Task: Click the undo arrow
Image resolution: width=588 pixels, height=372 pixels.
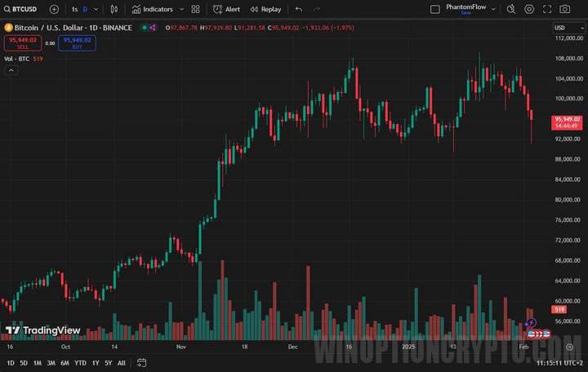Action: pyautogui.click(x=298, y=9)
